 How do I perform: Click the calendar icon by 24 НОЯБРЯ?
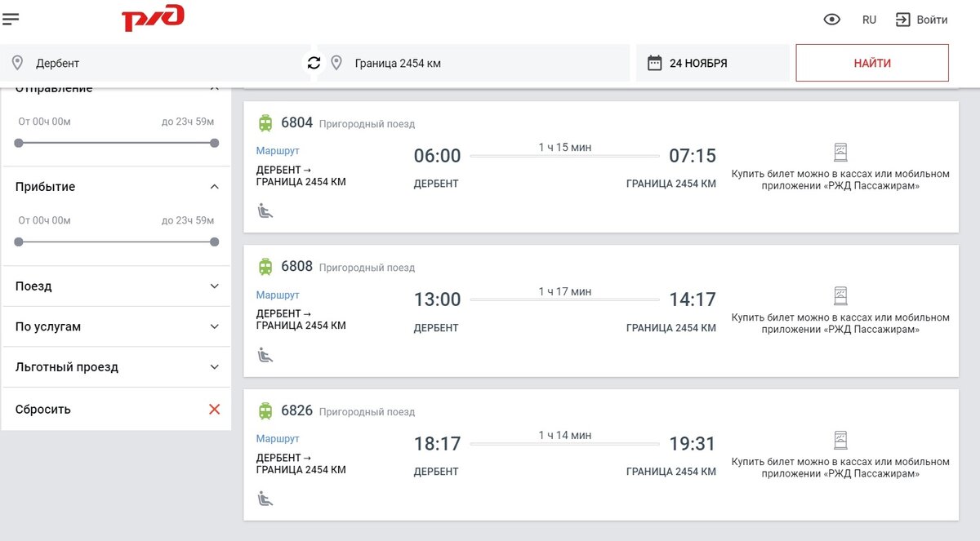654,63
